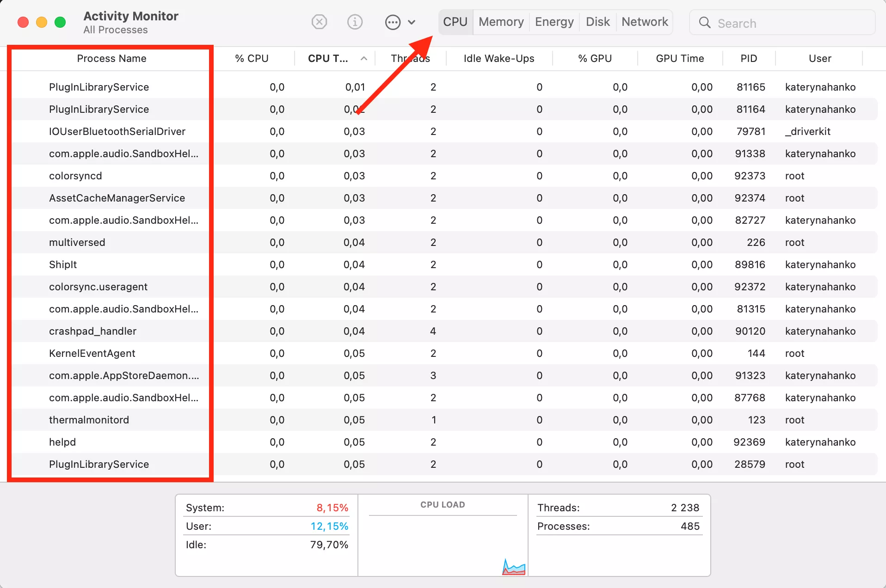Select the crashpad_handler process
This screenshot has height=588, width=886.
coord(443,331)
